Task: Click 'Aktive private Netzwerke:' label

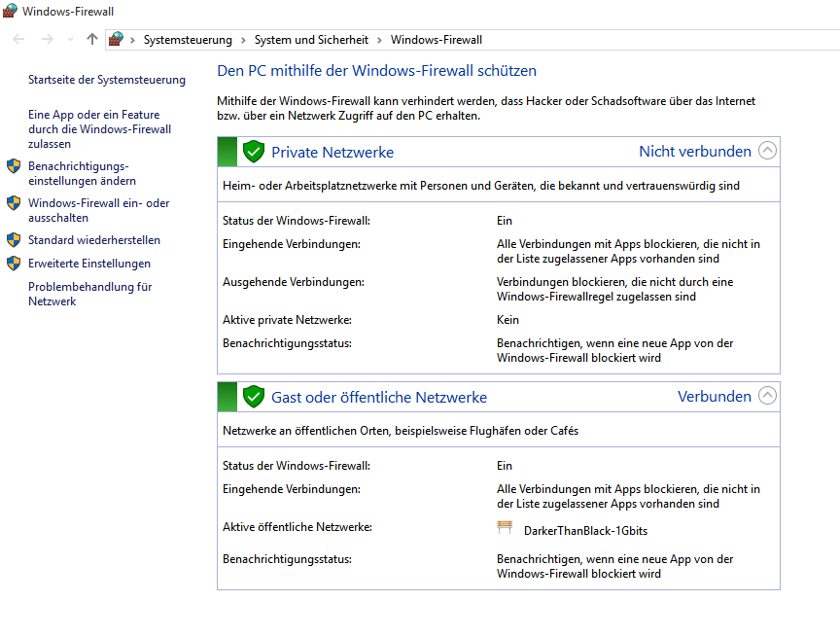Action: (287, 320)
